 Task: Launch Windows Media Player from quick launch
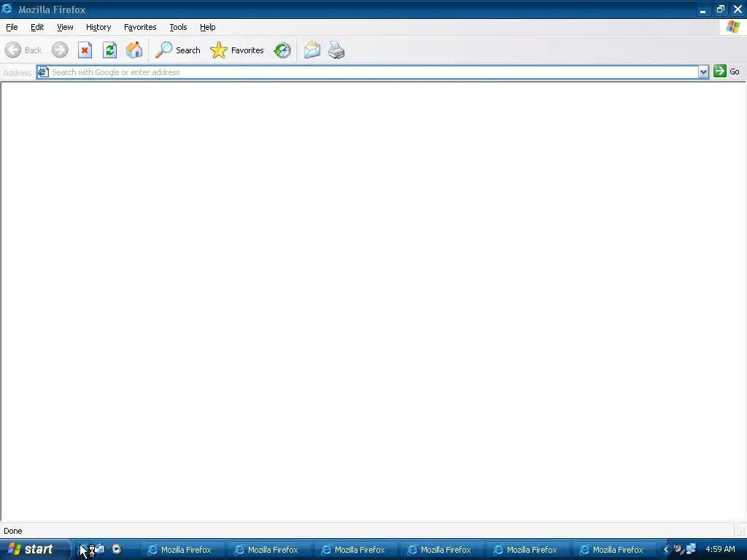(x=117, y=549)
